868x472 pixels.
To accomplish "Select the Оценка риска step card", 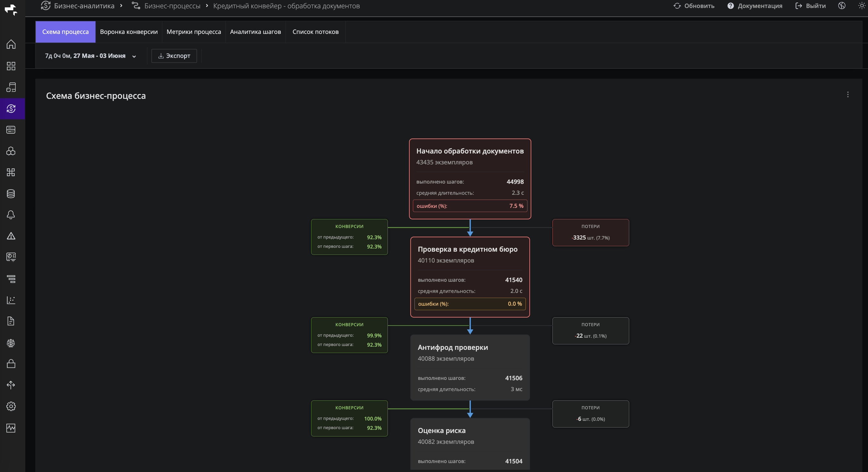I will click(470, 444).
